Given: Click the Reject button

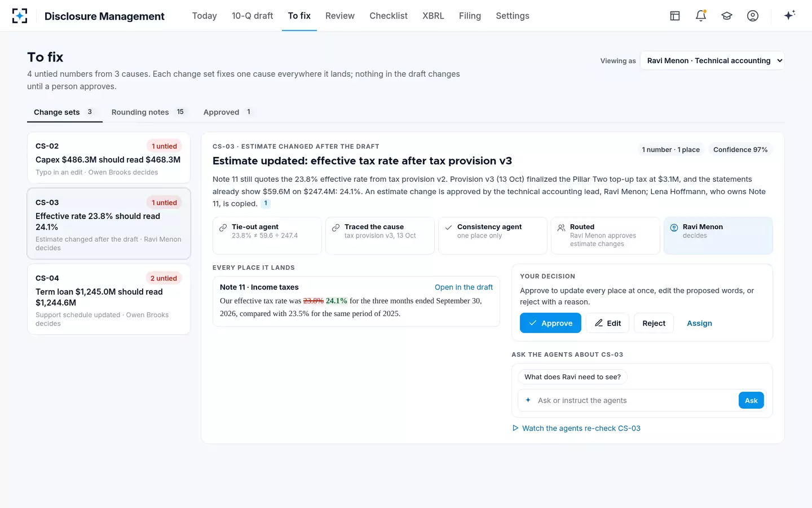Looking at the screenshot, I should pyautogui.click(x=654, y=323).
